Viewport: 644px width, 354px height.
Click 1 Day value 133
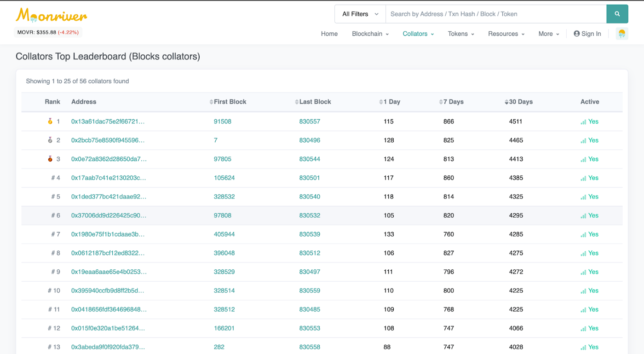click(x=389, y=234)
